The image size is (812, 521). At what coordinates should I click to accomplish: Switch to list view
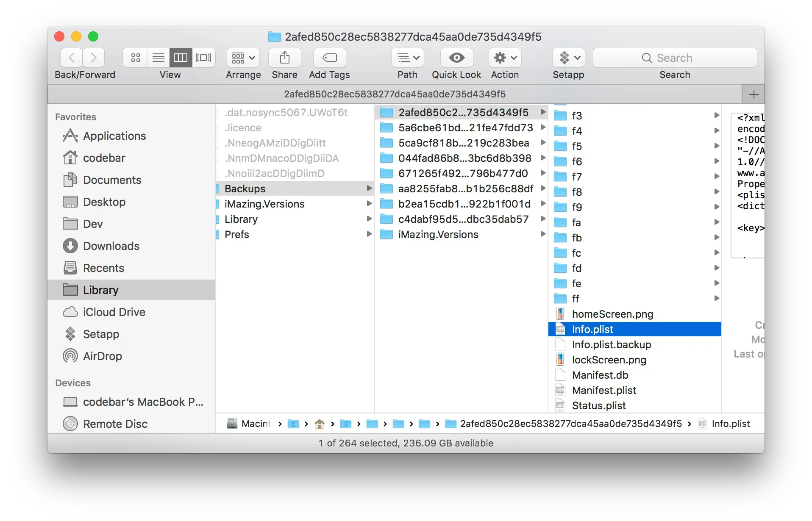(158, 58)
